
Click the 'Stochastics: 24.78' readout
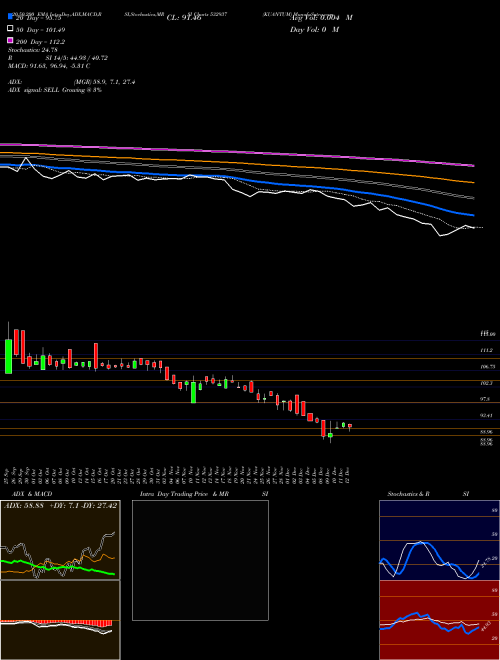point(32,50)
